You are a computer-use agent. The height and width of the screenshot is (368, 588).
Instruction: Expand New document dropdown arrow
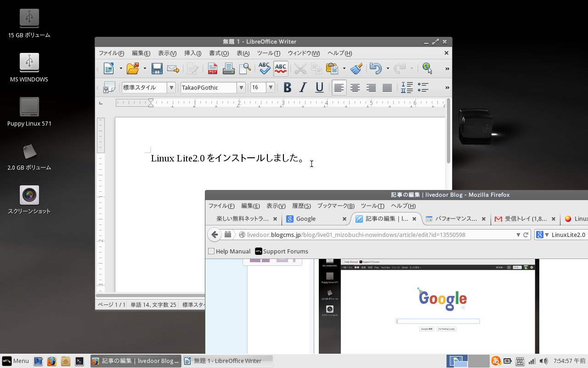(121, 69)
